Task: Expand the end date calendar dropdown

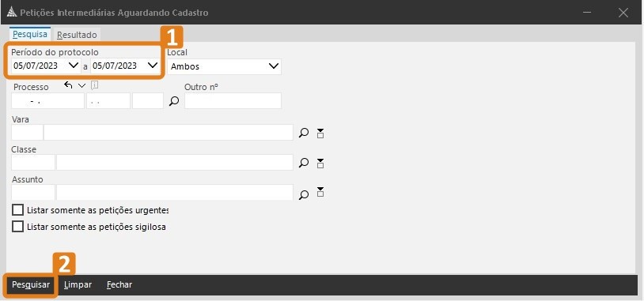Action: (153, 66)
